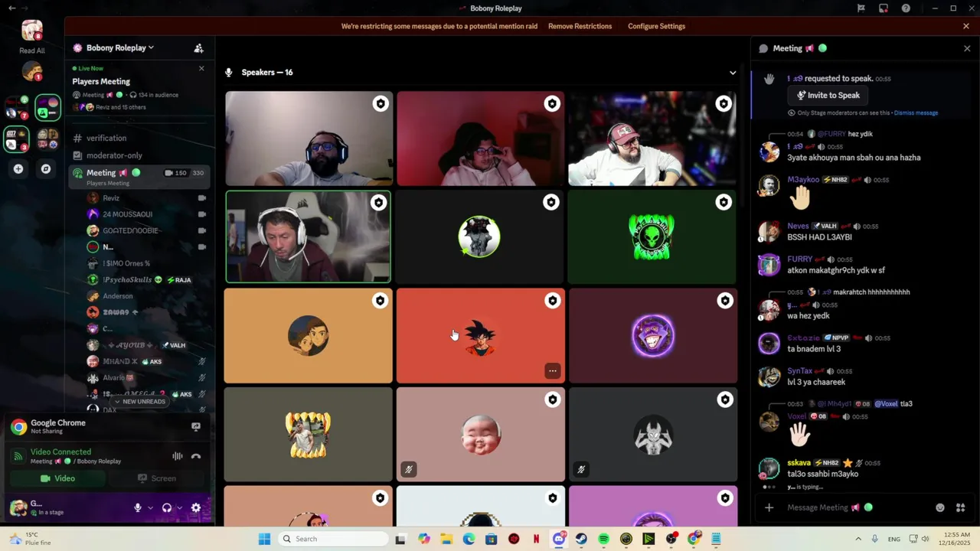Close the mention raid warning banner
This screenshot has height=551, width=980.
966,26
